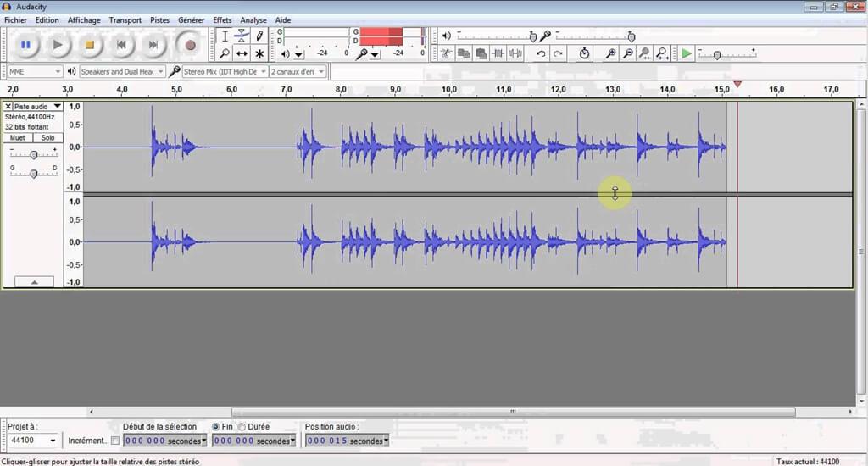
Task: Click the Silence audio icon
Action: 515,53
